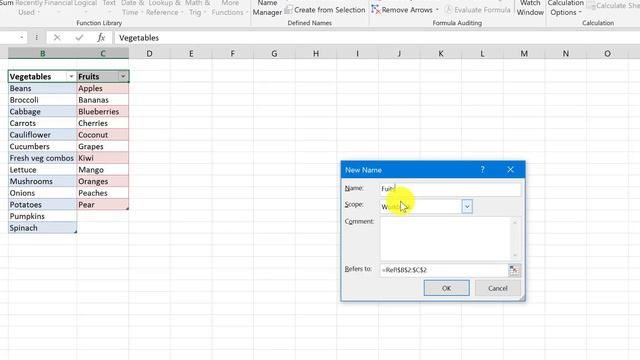Select the Kiwi cell
Screen dimensions: 640x360
pos(103,158)
